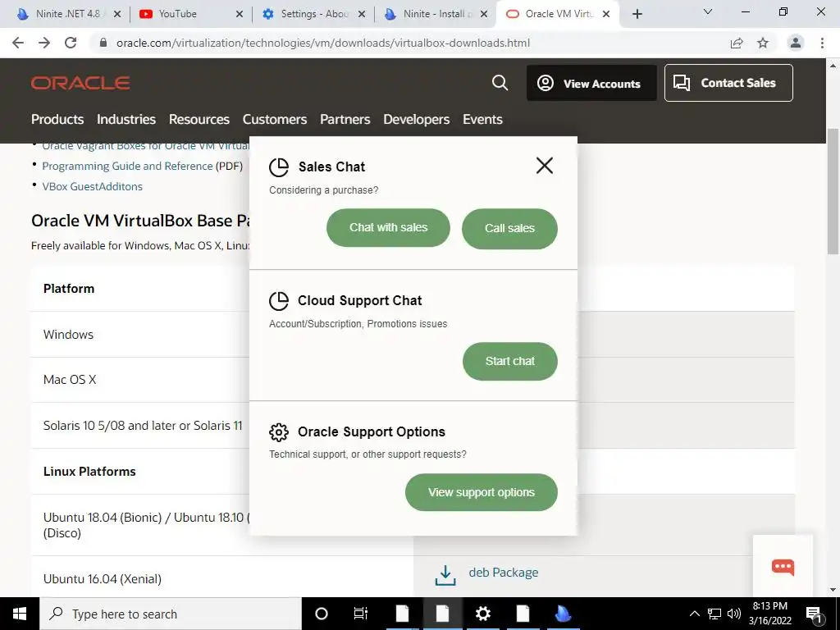
Task: Open the Customers menu
Action: pos(275,120)
